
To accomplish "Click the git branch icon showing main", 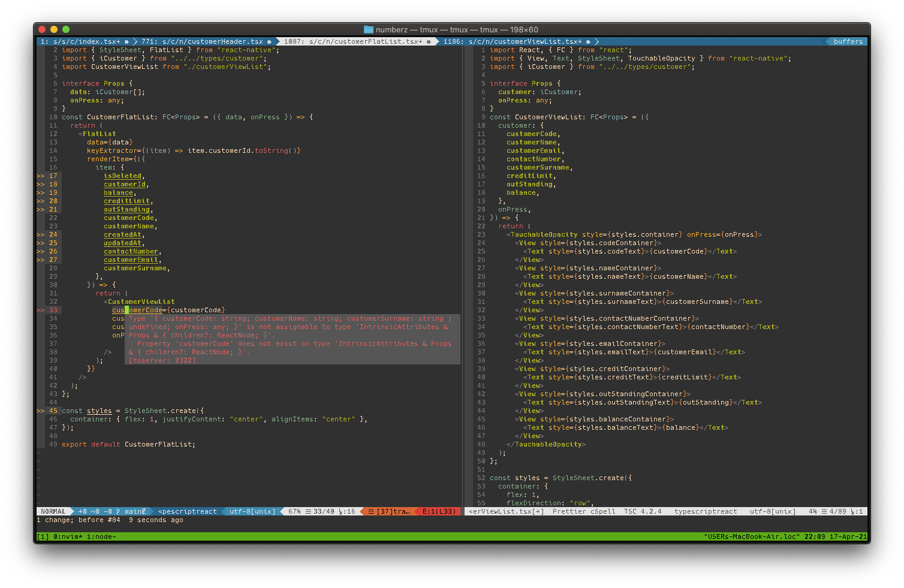I will (119, 511).
